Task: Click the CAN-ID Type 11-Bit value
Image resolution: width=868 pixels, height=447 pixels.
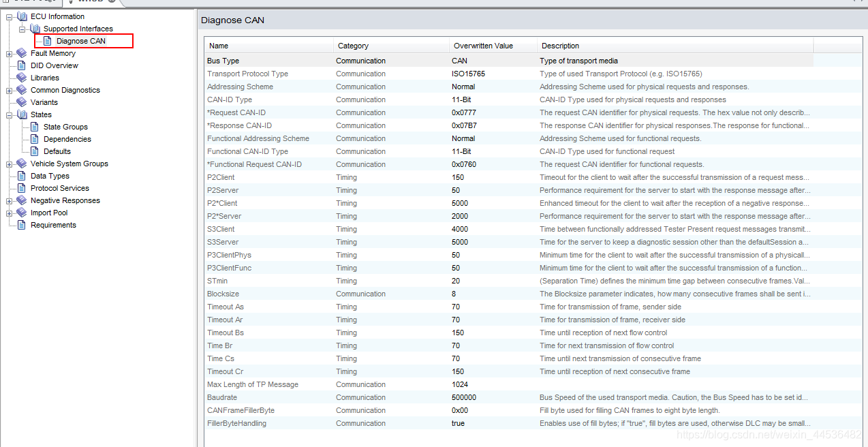Action: (x=461, y=99)
